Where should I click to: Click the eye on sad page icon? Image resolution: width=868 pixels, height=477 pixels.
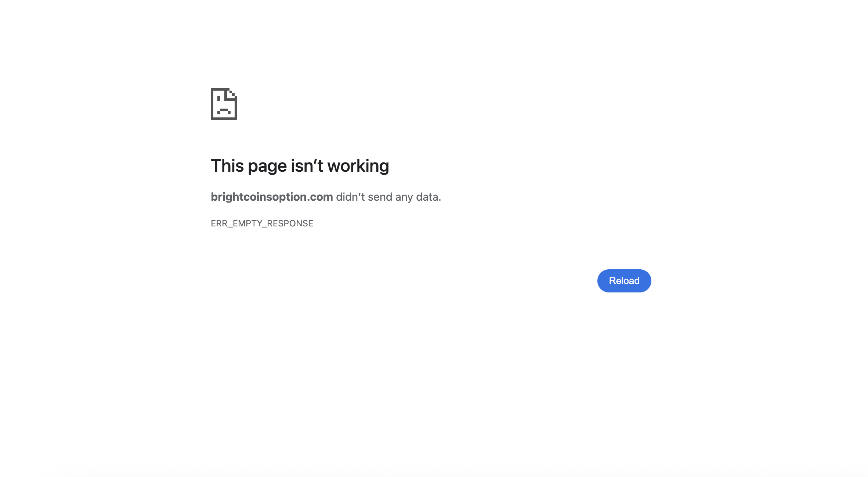[x=219, y=98]
